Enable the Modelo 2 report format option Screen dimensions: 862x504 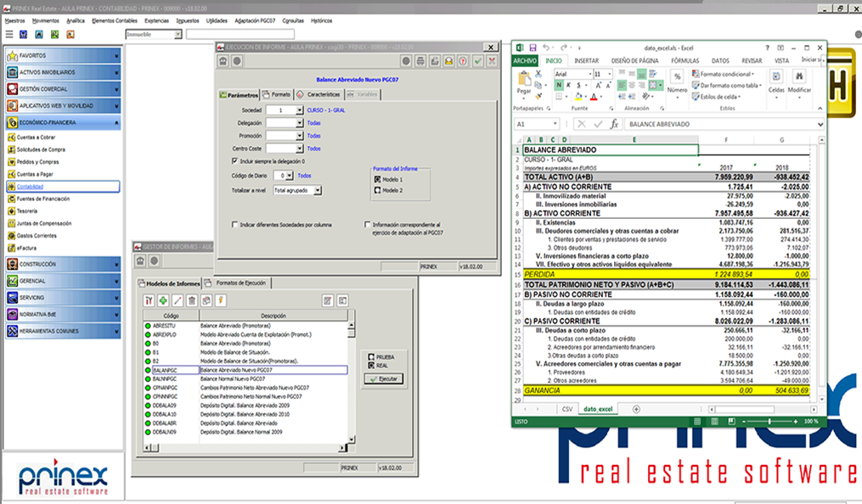(x=377, y=190)
